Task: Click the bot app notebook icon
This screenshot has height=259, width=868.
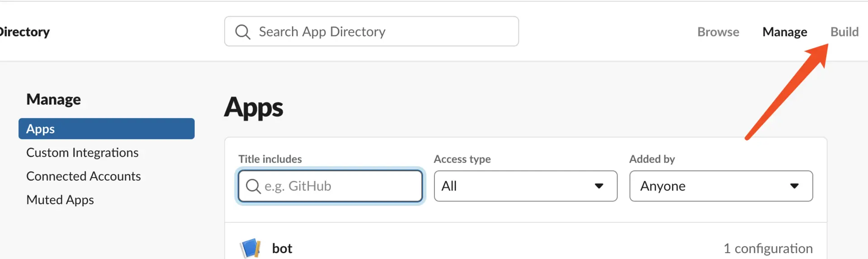Action: [250, 248]
